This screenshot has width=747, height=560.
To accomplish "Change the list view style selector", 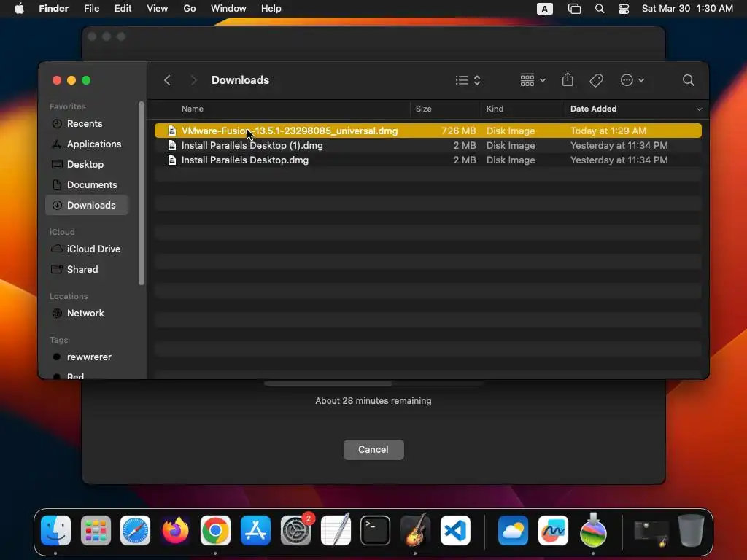I will point(468,80).
